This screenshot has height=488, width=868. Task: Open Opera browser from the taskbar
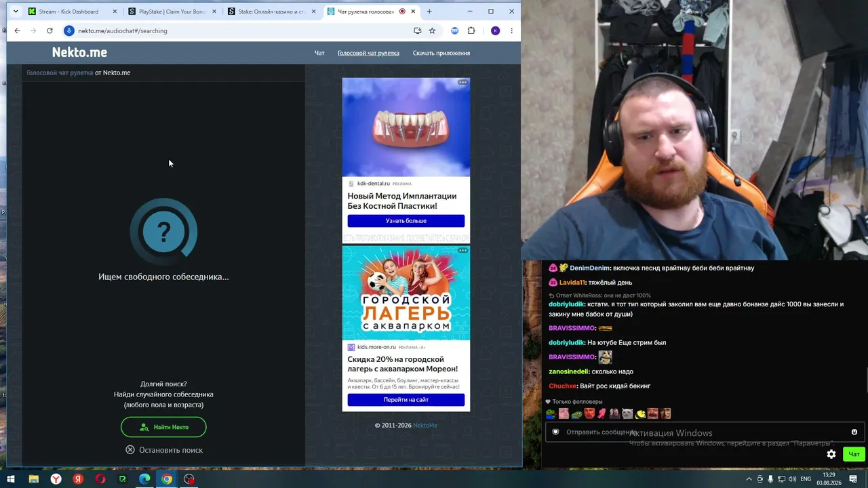coord(100,479)
